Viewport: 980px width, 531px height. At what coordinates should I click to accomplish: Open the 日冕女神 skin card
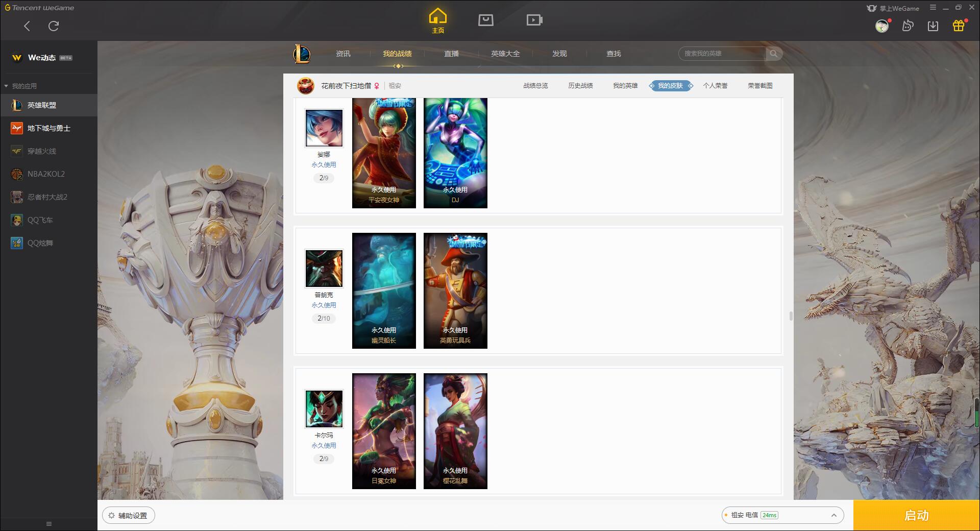(384, 431)
